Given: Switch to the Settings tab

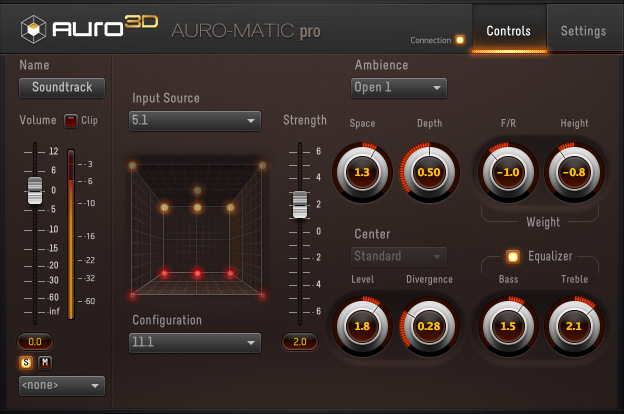Looking at the screenshot, I should pyautogui.click(x=583, y=31).
